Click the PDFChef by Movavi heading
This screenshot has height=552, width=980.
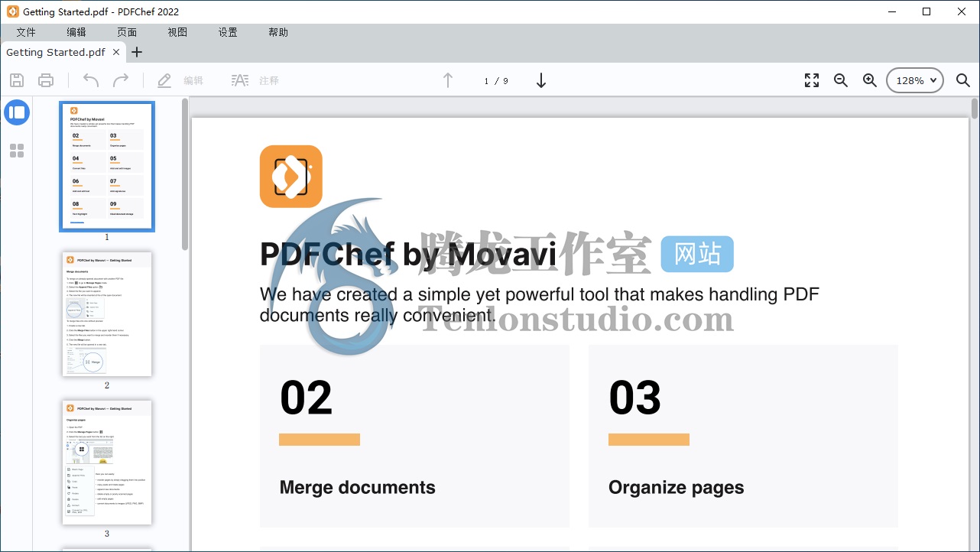(408, 255)
